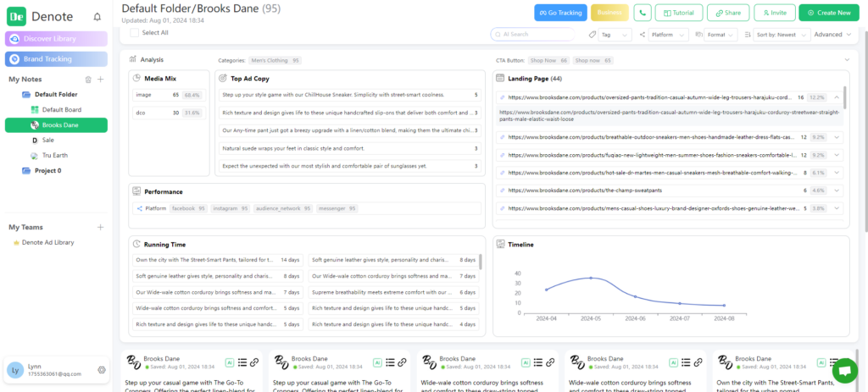Expand the hot-sale-dr-martes landing page row

pos(836,173)
